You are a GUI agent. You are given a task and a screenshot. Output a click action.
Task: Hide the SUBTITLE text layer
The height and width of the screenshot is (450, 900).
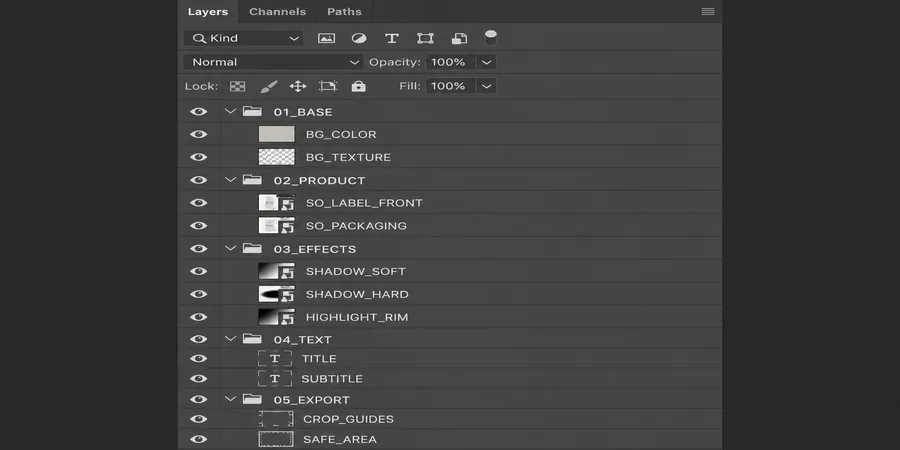click(199, 379)
